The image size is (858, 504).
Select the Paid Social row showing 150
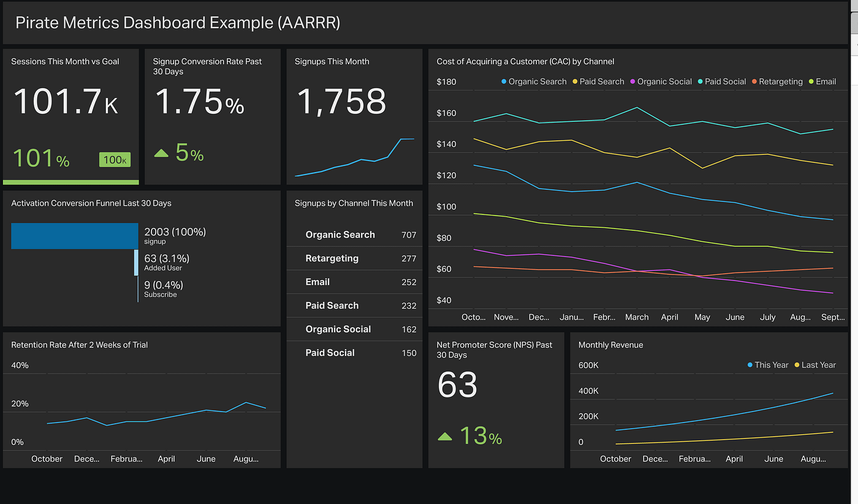coord(354,353)
